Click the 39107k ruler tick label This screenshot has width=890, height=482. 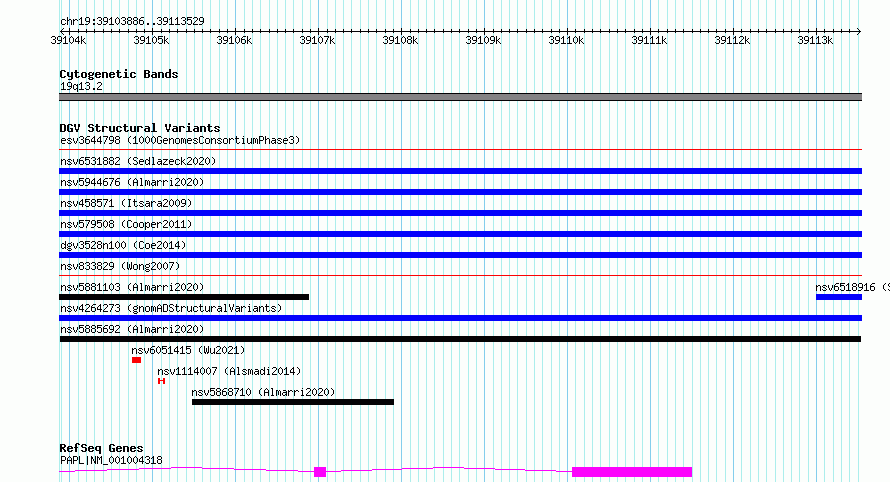tap(317, 40)
